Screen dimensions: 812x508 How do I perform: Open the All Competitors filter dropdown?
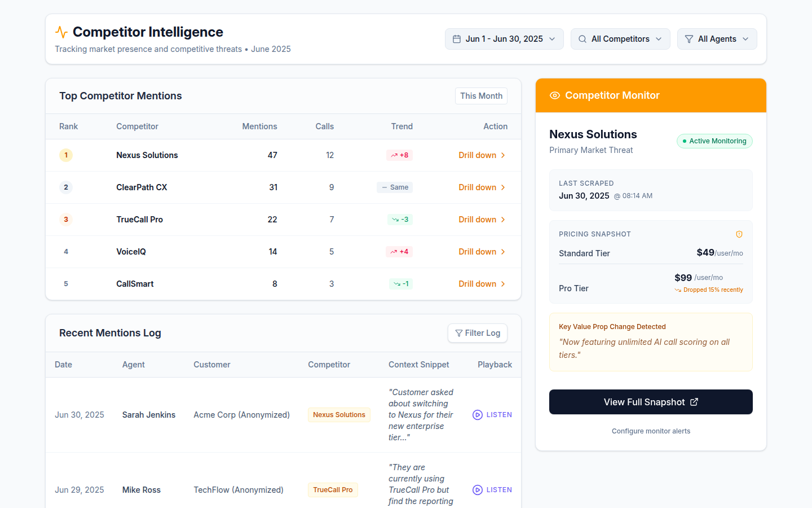[620, 39]
